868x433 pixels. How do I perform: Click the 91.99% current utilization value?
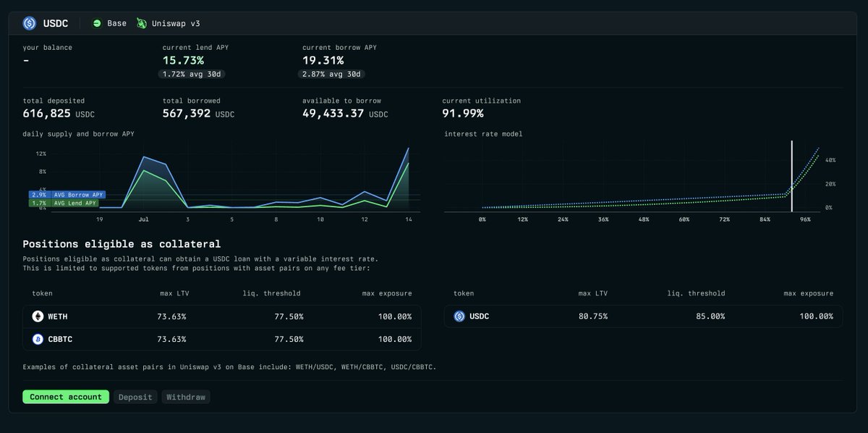point(463,114)
